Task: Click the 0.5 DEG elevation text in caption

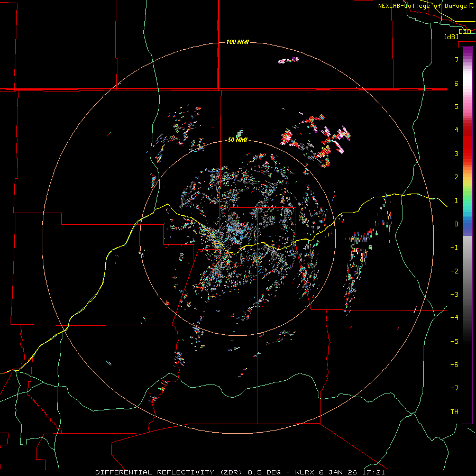Action: (265, 472)
